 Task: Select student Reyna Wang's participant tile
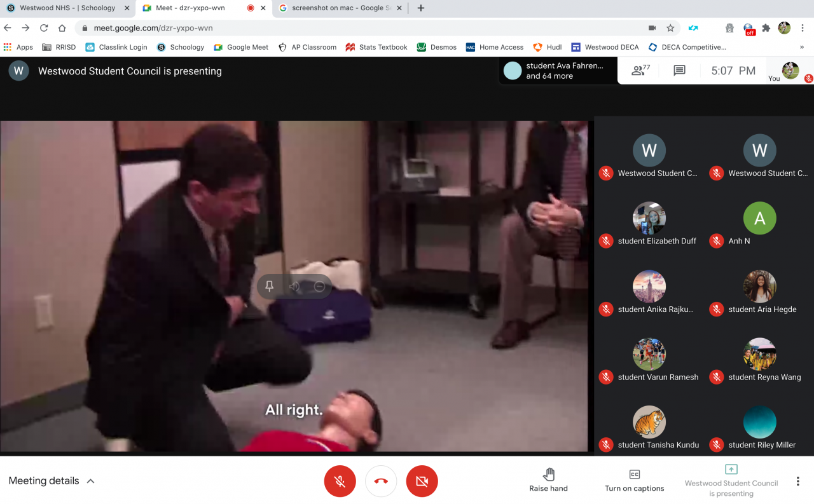tap(759, 361)
